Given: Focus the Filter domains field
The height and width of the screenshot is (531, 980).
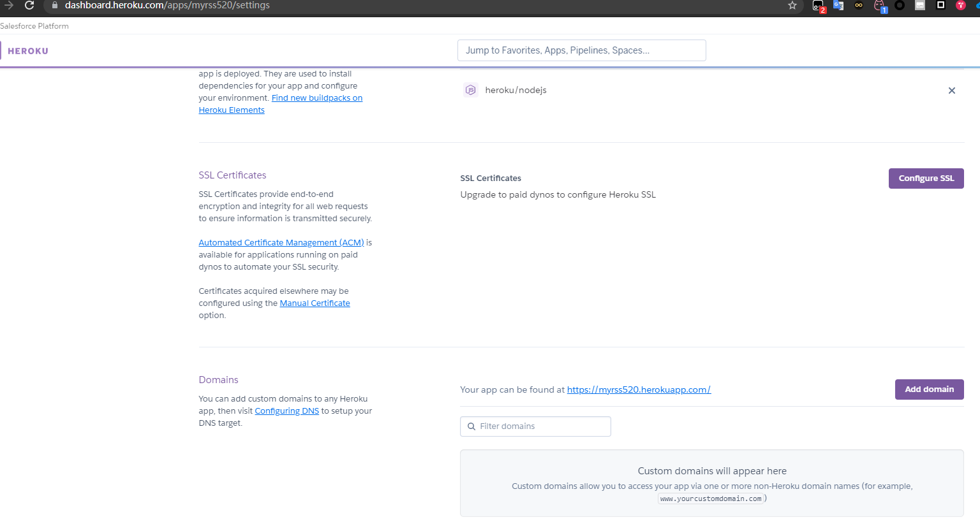Looking at the screenshot, I should (535, 426).
